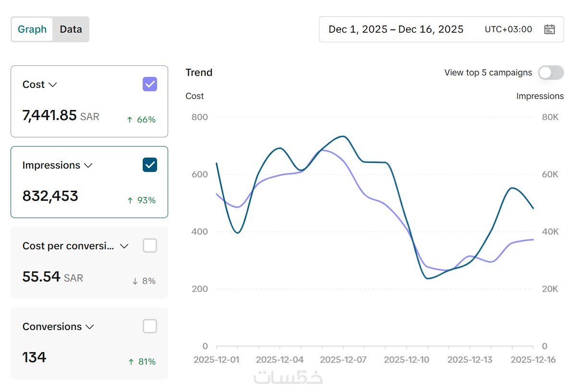The height and width of the screenshot is (392, 577).
Task: Click the Cost increase arrow indicator
Action: point(130,120)
